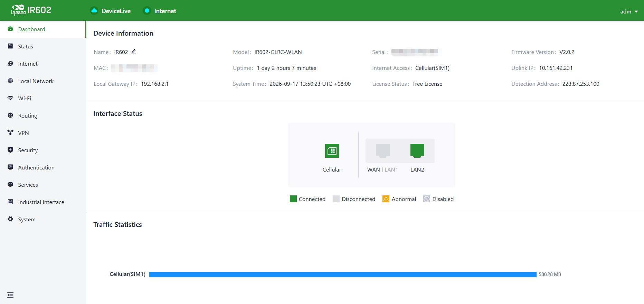Click the Authentication sidebar icon

[x=10, y=167]
